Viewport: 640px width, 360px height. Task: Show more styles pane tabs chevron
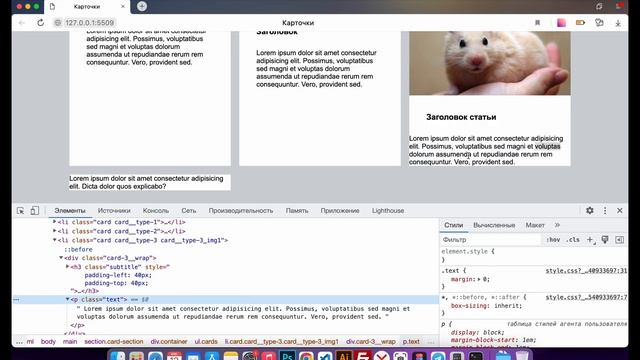coord(557,225)
